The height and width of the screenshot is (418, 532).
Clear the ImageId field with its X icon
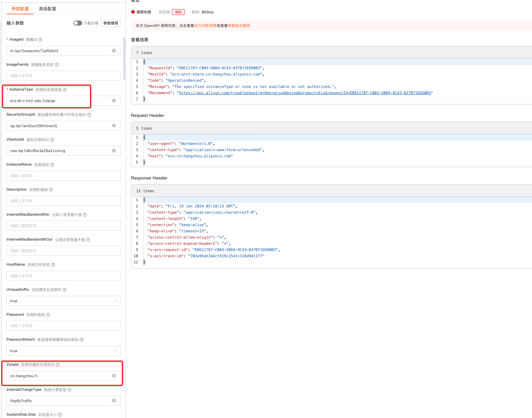(x=114, y=51)
